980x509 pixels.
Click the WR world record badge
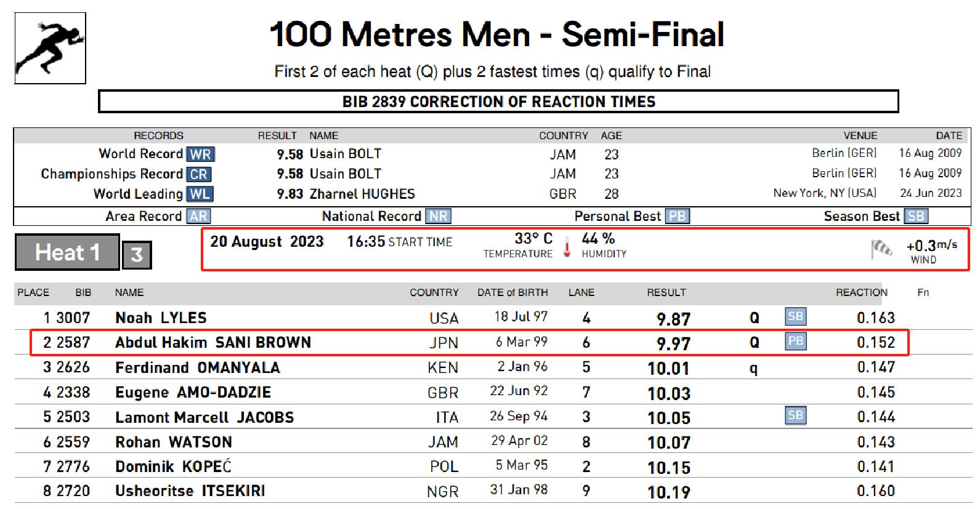[x=201, y=154]
